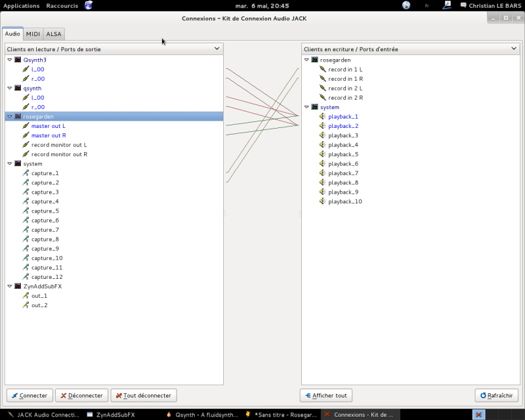Click the port icon beside out_2
The width and height of the screenshot is (525, 420).
pyautogui.click(x=26, y=305)
